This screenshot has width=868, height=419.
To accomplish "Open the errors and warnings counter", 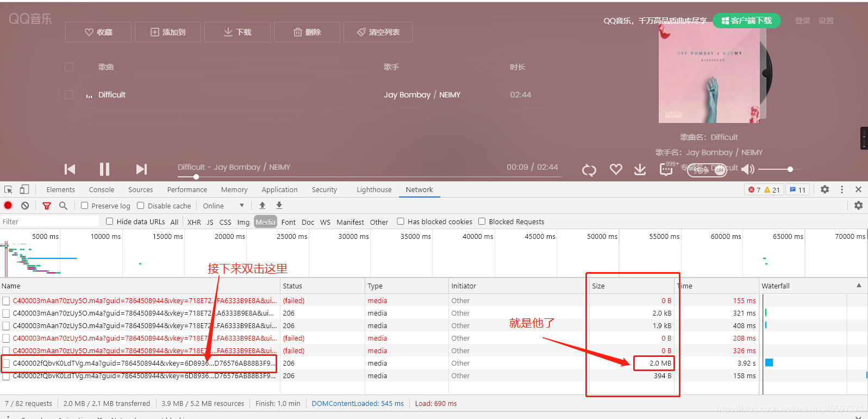I will (764, 190).
